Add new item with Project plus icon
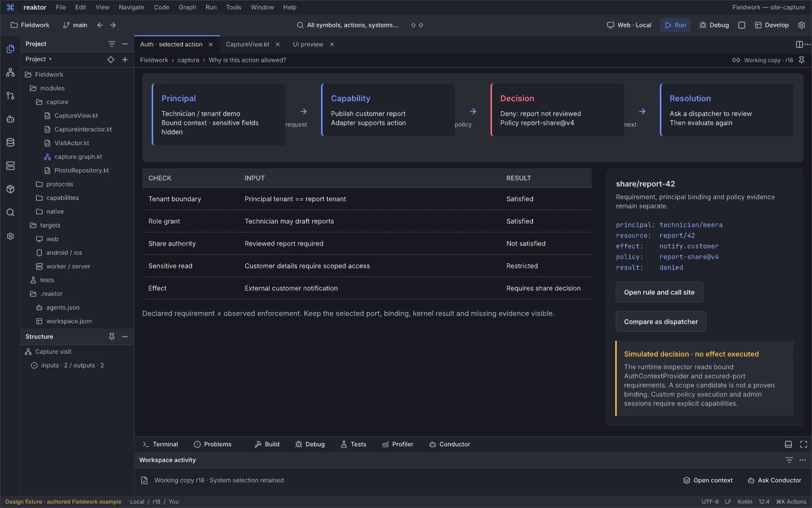 (x=125, y=59)
